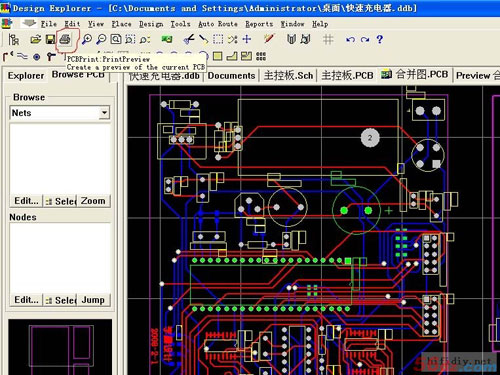Toggle the project manager panel icon
The width and height of the screenshot is (500, 375).
pos(14,39)
